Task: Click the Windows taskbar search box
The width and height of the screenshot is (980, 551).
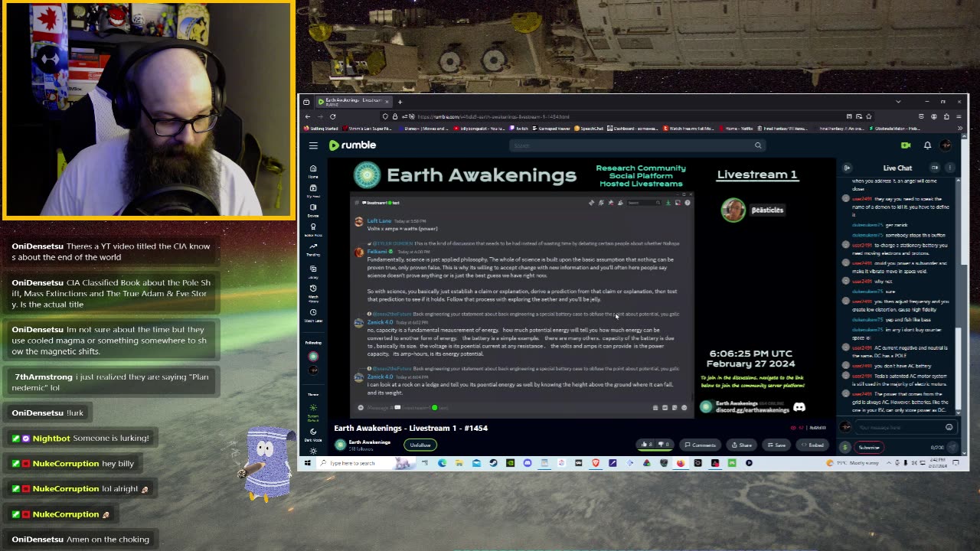Action: (366, 463)
